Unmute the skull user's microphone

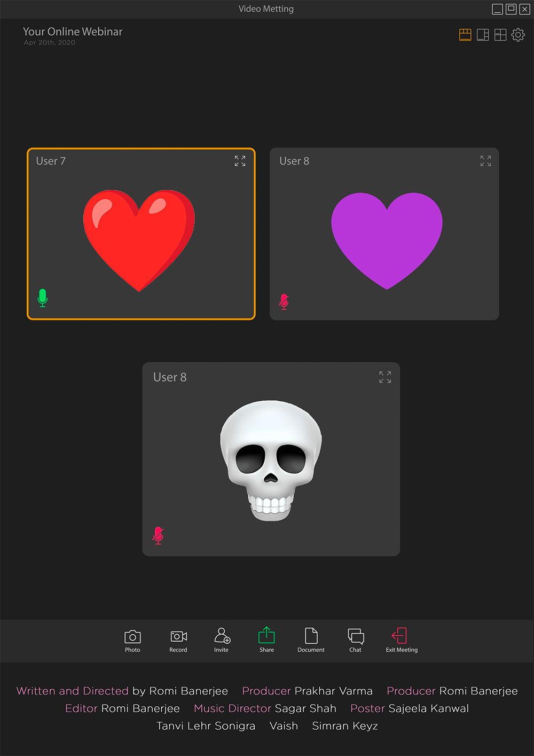click(158, 535)
